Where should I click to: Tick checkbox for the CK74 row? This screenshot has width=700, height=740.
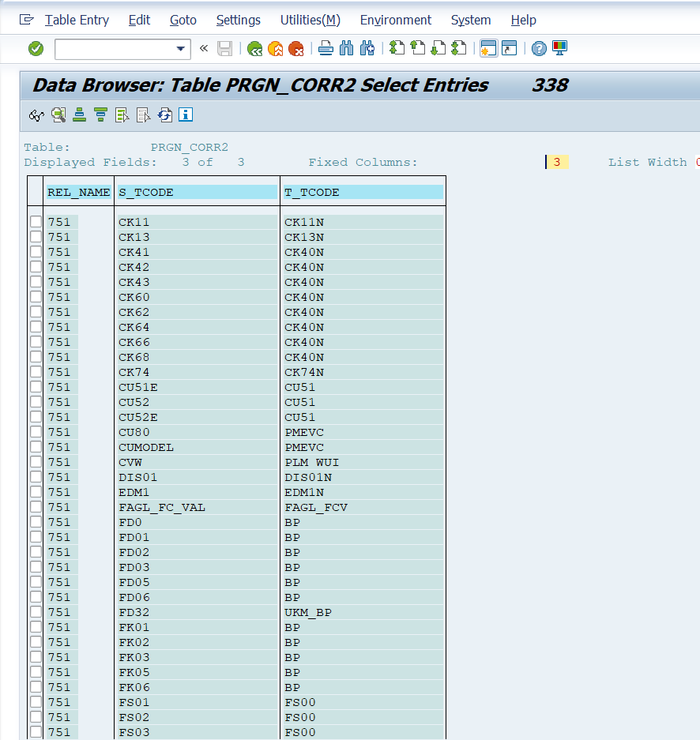click(36, 371)
